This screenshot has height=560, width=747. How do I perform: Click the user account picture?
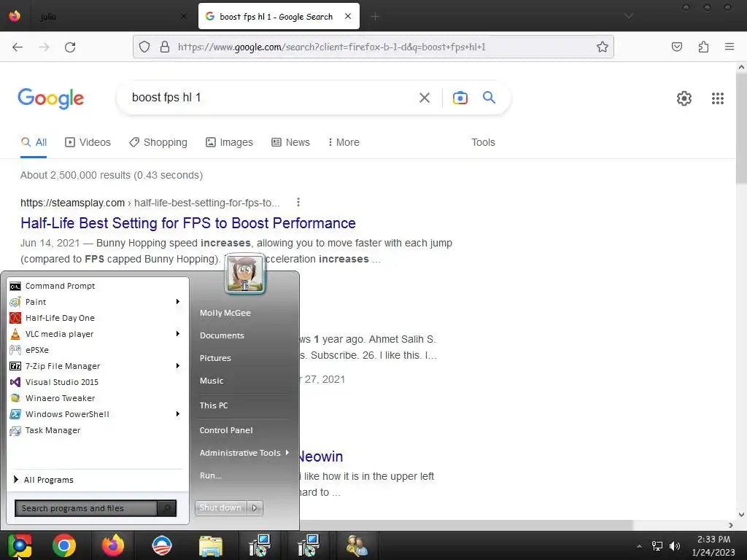245,273
